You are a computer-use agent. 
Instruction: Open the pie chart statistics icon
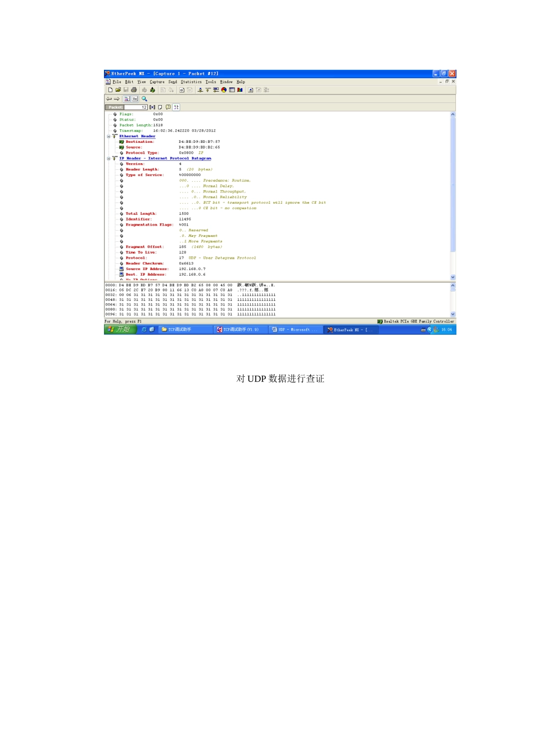224,90
